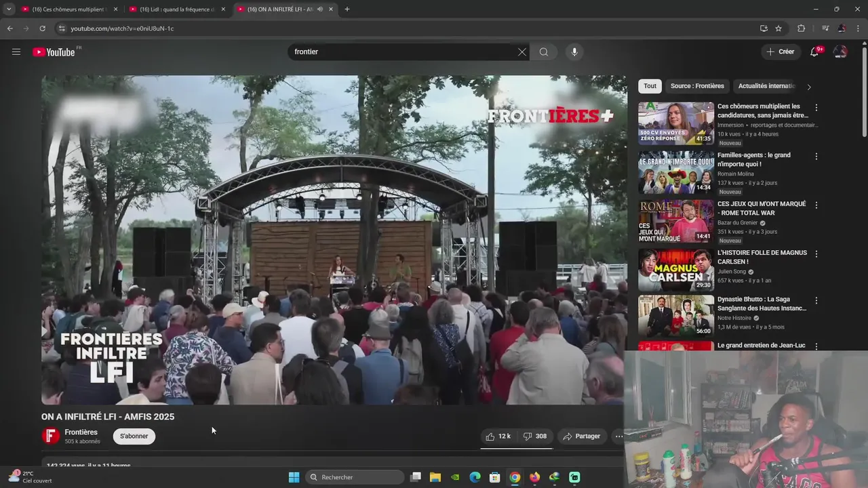Launch File Explorer from the taskbar
868x488 pixels.
(x=435, y=477)
